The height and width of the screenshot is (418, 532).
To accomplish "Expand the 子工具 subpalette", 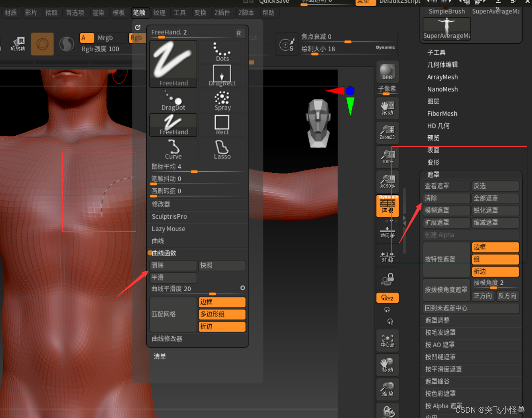I will (436, 53).
